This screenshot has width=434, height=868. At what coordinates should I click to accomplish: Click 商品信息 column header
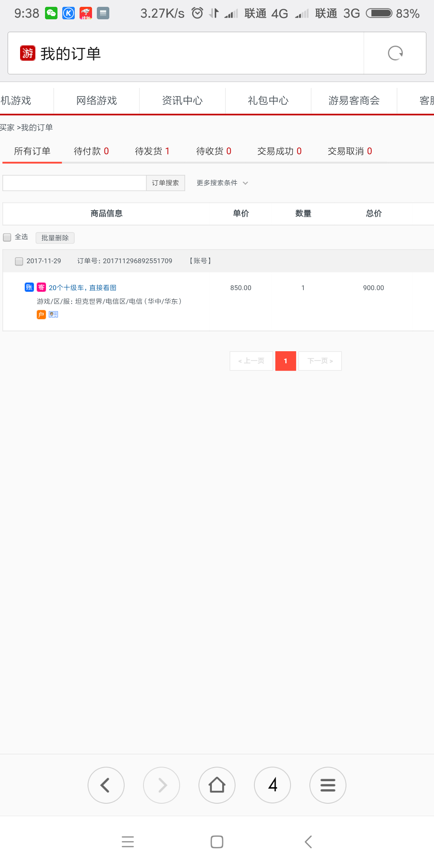(x=106, y=213)
